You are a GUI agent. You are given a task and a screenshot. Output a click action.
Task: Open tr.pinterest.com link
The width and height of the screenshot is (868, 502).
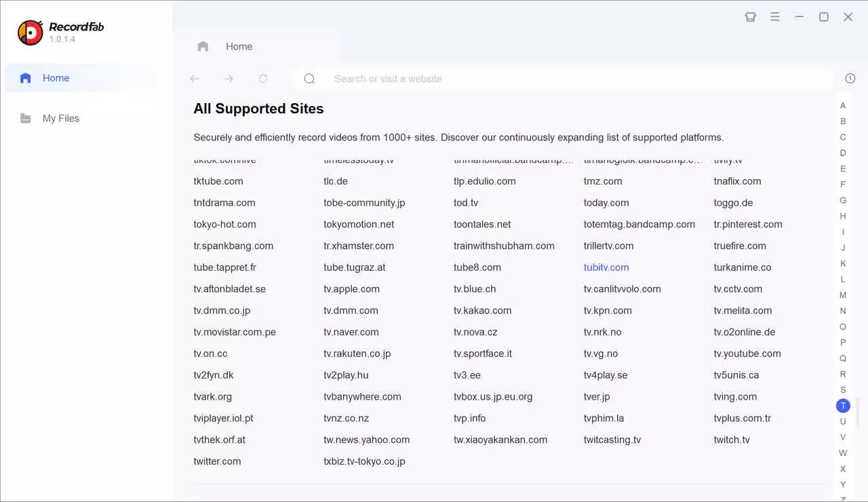(x=748, y=225)
